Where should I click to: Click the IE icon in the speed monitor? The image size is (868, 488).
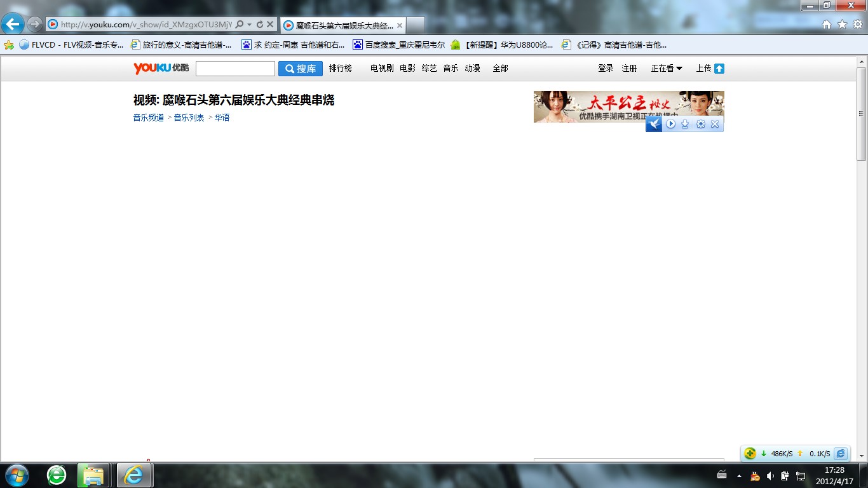click(x=841, y=453)
